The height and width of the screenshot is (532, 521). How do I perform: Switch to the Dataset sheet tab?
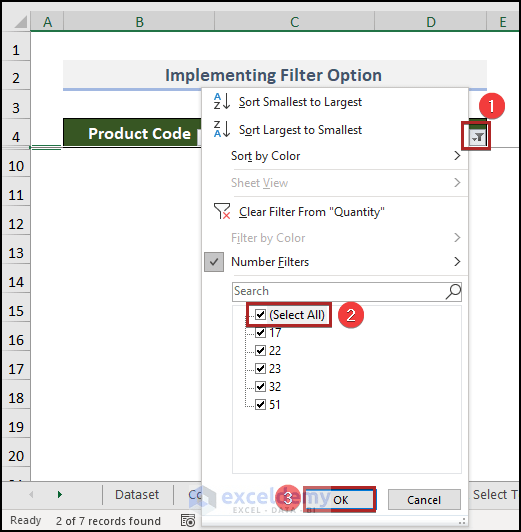[x=137, y=495]
